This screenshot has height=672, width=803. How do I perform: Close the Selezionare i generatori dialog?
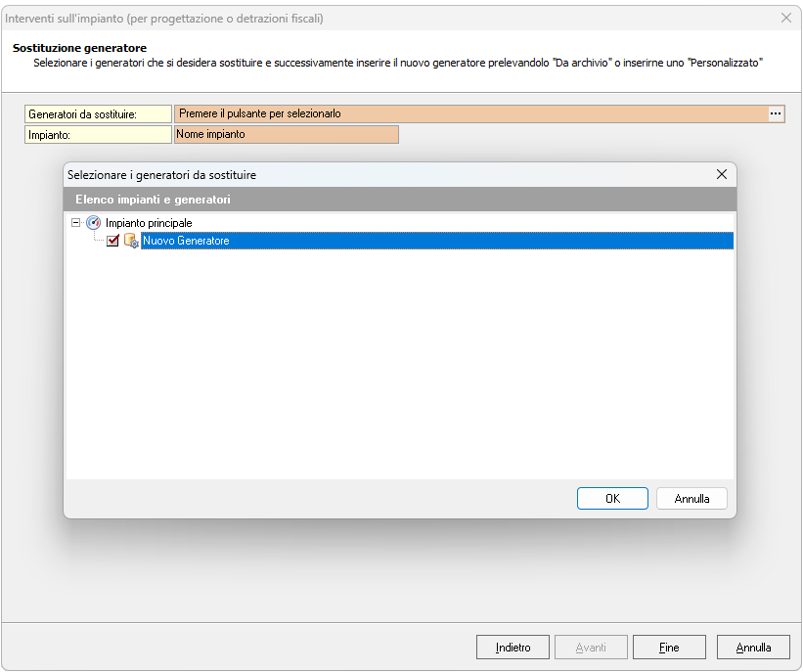722,174
